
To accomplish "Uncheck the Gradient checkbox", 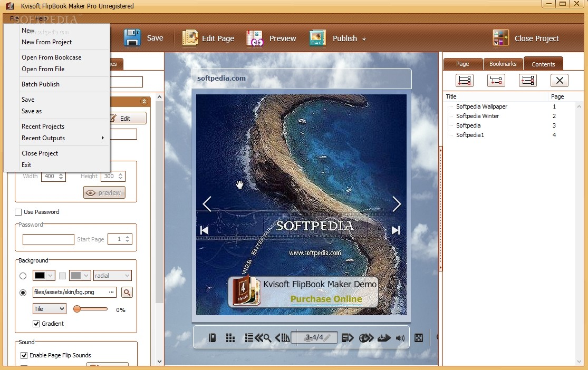I will click(36, 324).
